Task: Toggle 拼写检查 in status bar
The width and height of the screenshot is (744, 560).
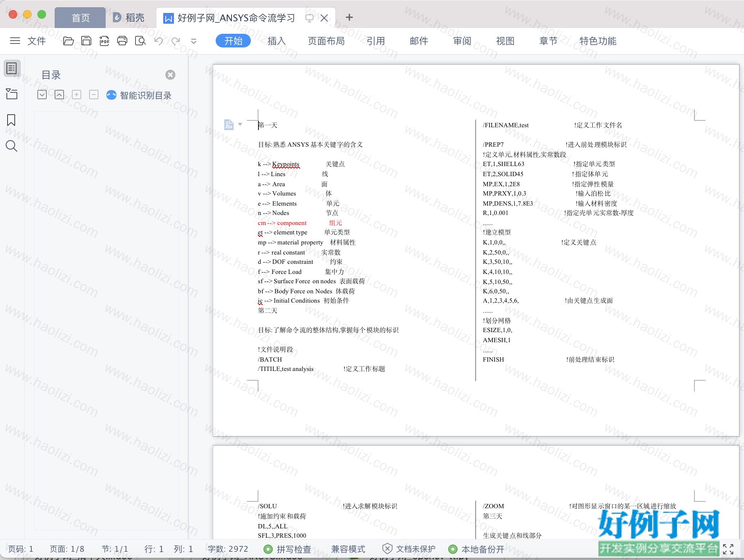Action: coord(287,549)
